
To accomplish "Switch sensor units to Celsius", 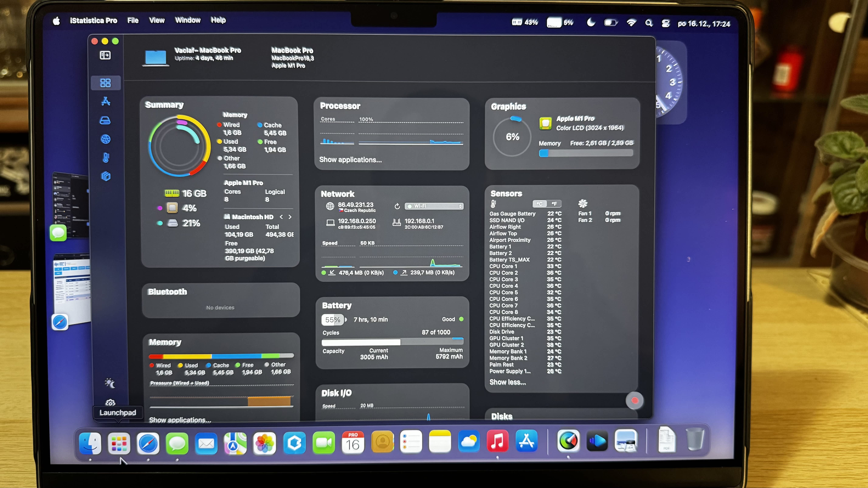I will click(539, 204).
